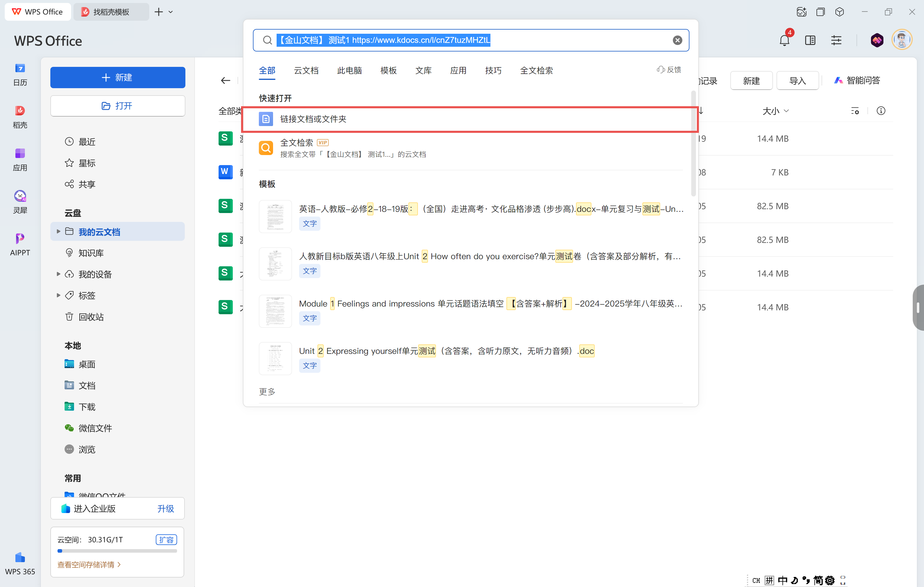Image resolution: width=924 pixels, height=587 pixels.
Task: Open the file list info icon
Action: click(x=881, y=111)
